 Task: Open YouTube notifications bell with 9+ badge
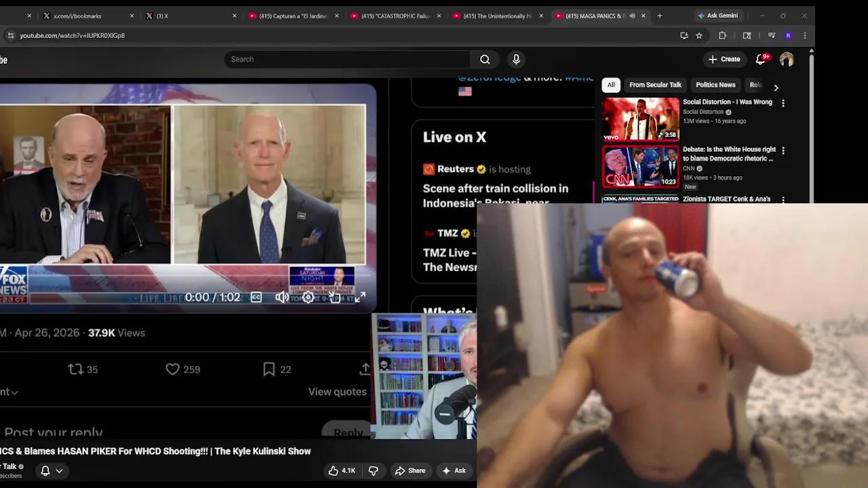click(x=761, y=60)
